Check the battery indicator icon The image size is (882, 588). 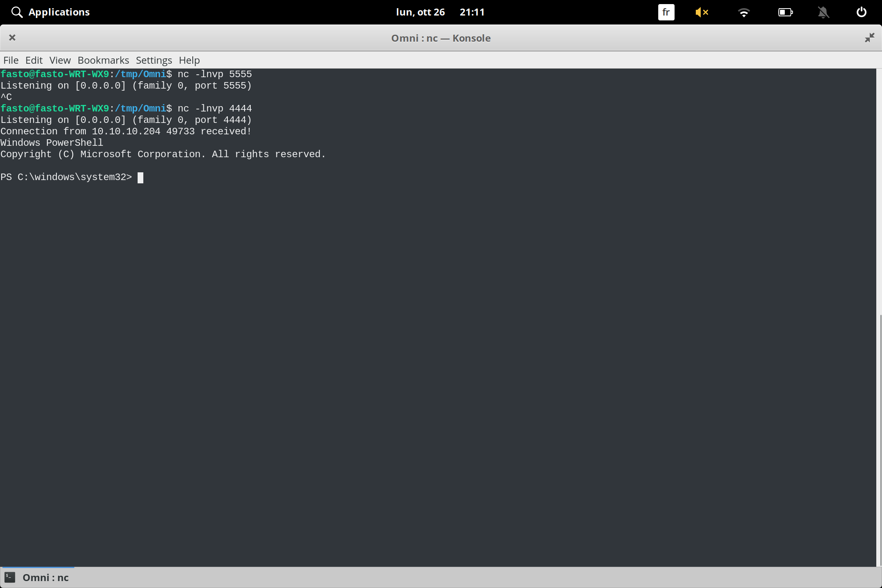(x=785, y=12)
